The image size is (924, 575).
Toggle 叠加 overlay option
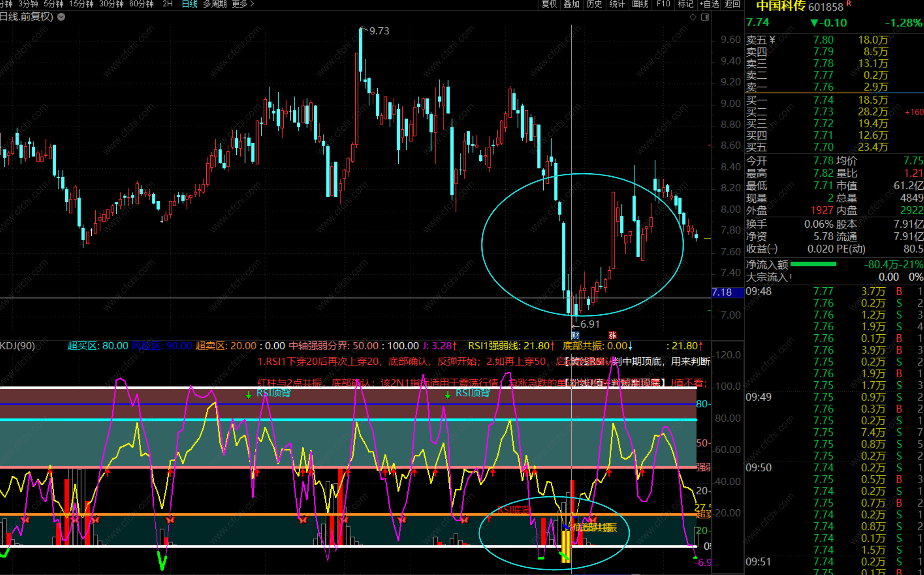point(571,4)
